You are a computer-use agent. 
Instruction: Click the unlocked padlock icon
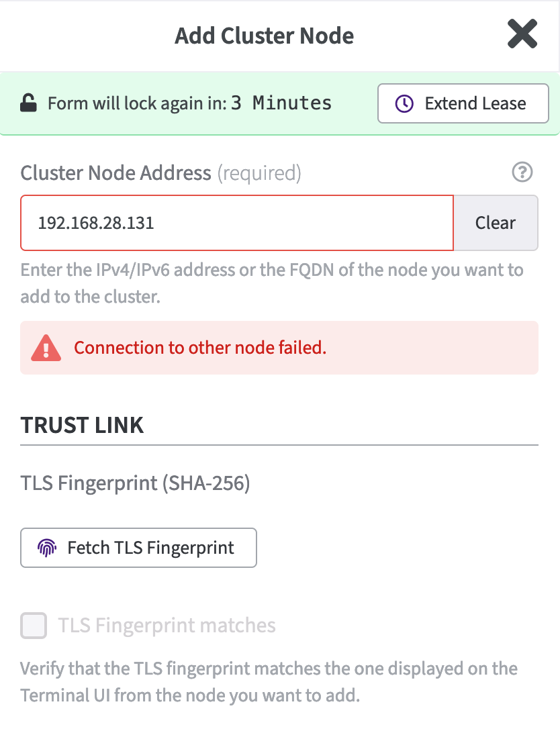[27, 103]
